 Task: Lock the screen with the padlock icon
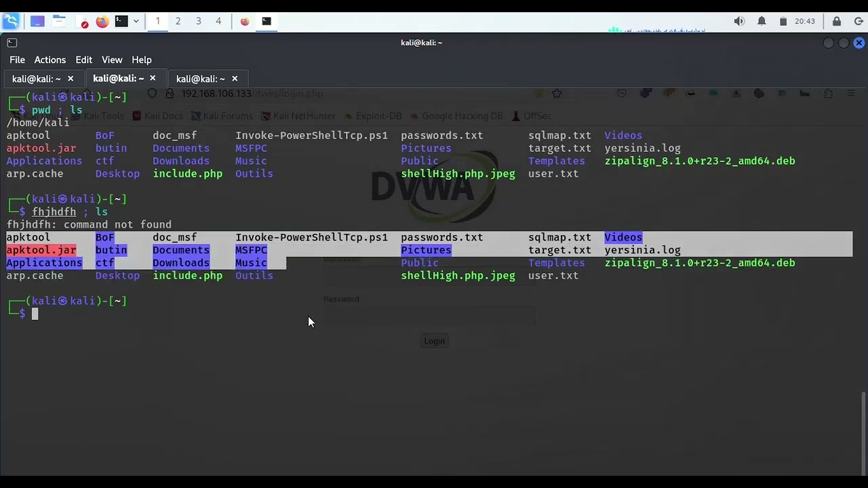[837, 21]
